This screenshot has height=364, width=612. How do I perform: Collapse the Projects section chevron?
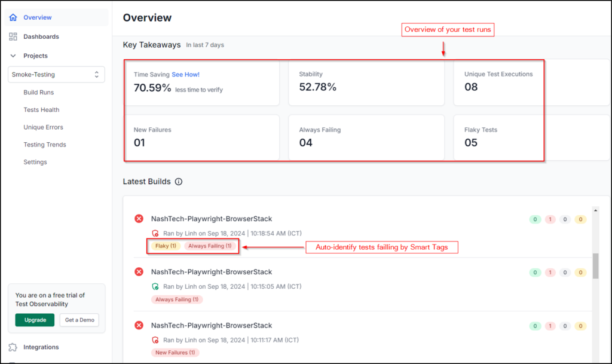[13, 56]
